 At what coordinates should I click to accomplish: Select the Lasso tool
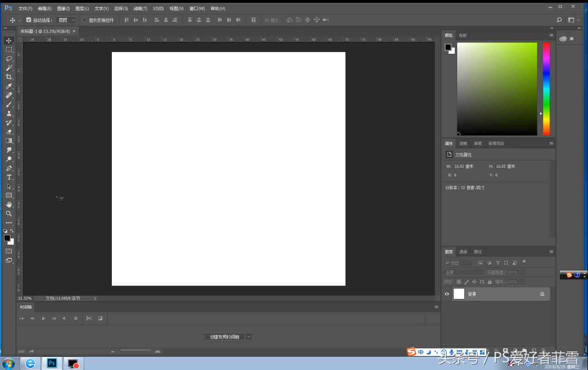[9, 59]
